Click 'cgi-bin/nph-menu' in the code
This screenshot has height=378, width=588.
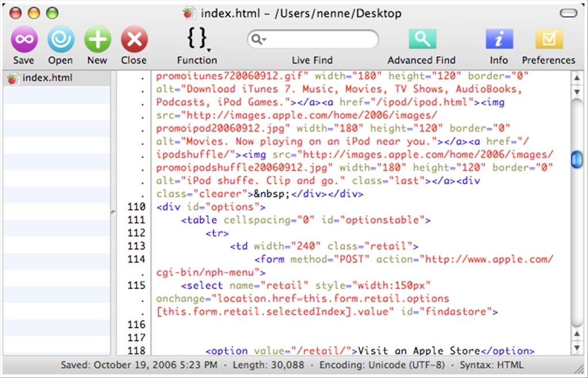tap(205, 272)
